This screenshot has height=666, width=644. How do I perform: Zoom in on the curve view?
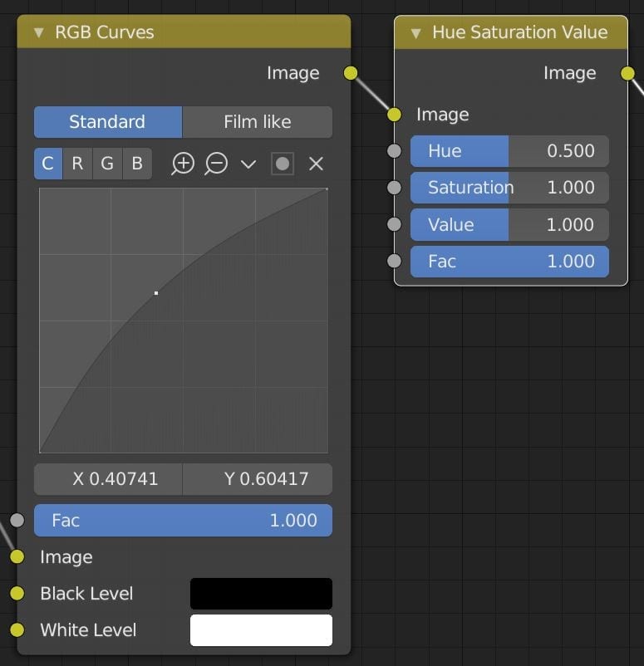click(x=183, y=164)
